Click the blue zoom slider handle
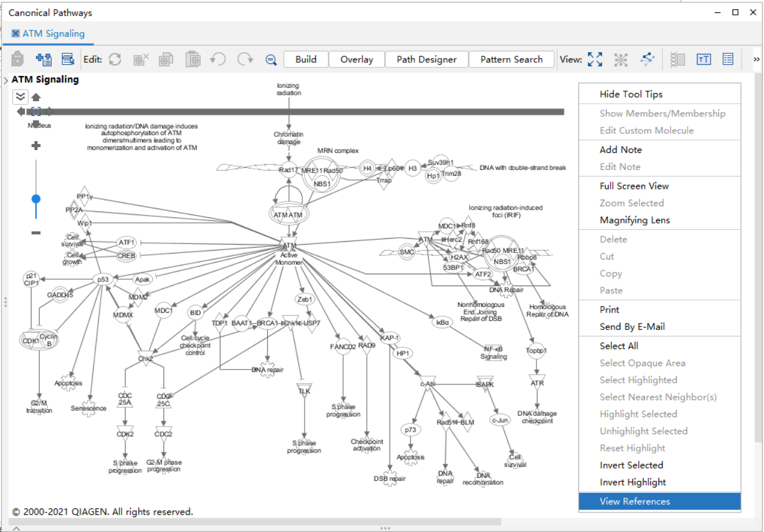The height and width of the screenshot is (532, 764). tap(36, 198)
